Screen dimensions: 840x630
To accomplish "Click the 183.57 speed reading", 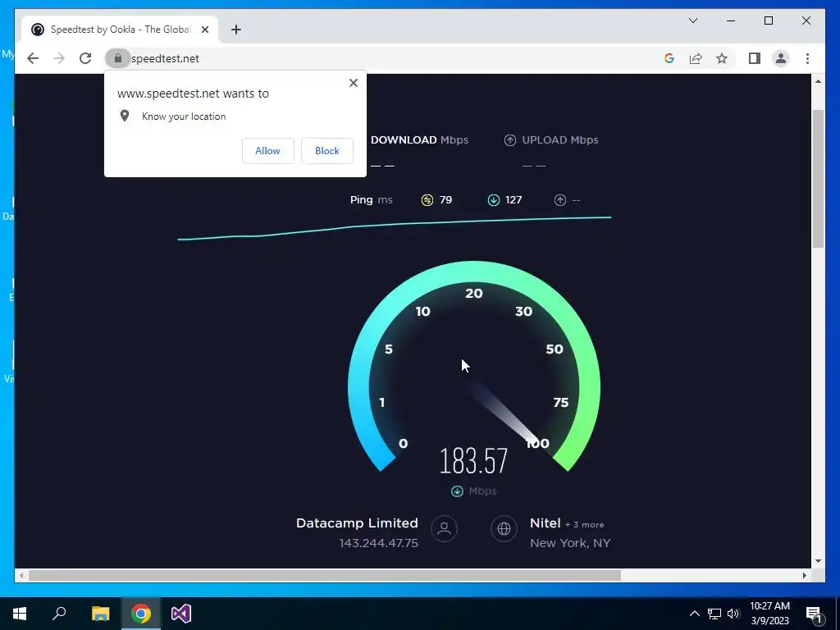I will [x=473, y=461].
